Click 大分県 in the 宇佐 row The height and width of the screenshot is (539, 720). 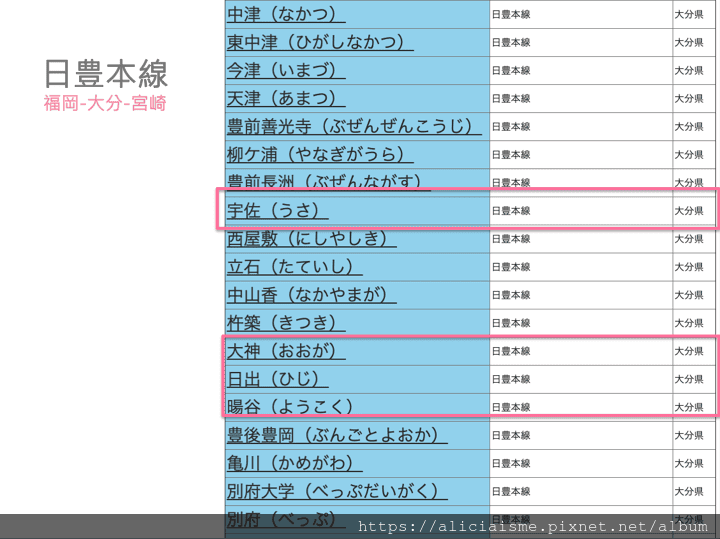(689, 211)
